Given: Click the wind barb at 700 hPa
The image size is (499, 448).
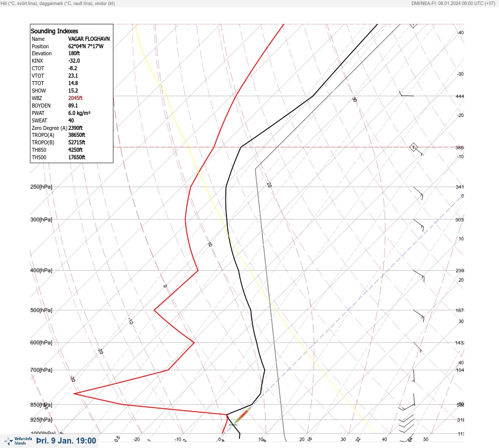Looking at the screenshot, I should coord(414,376).
